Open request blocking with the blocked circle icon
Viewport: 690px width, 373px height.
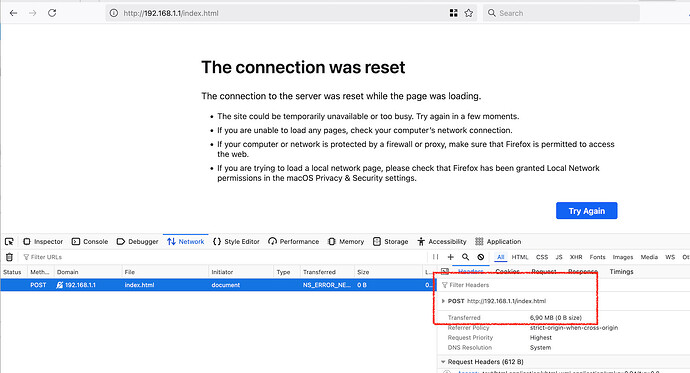481,257
